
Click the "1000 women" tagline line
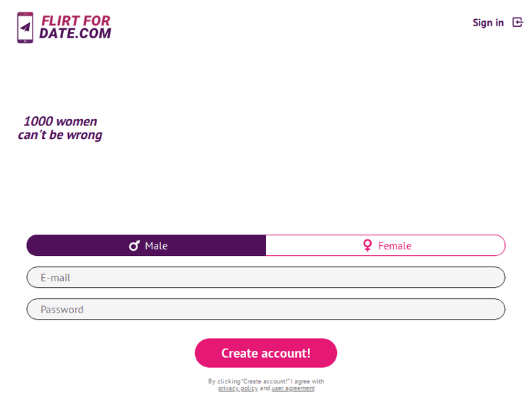point(60,121)
